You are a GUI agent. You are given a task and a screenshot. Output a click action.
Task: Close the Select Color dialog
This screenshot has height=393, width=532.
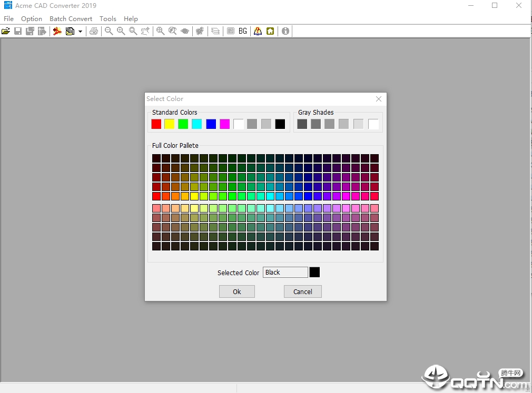click(379, 99)
